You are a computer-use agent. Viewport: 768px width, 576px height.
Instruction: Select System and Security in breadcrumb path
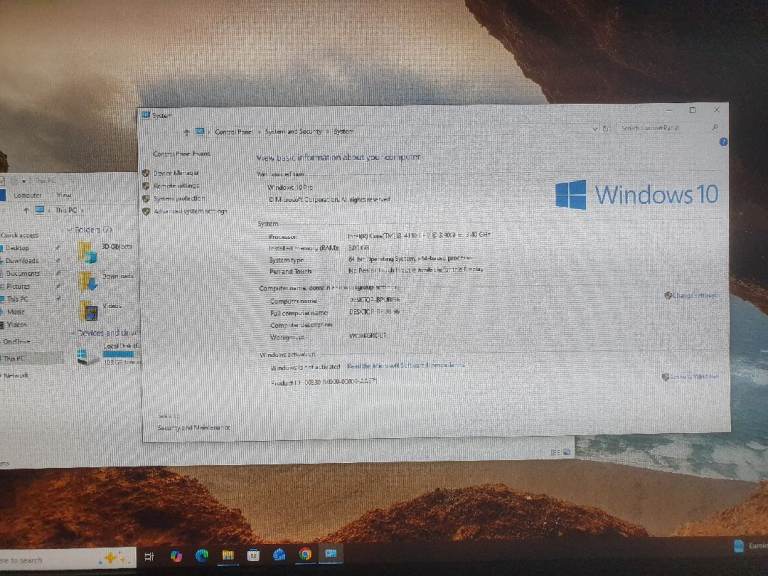point(294,132)
